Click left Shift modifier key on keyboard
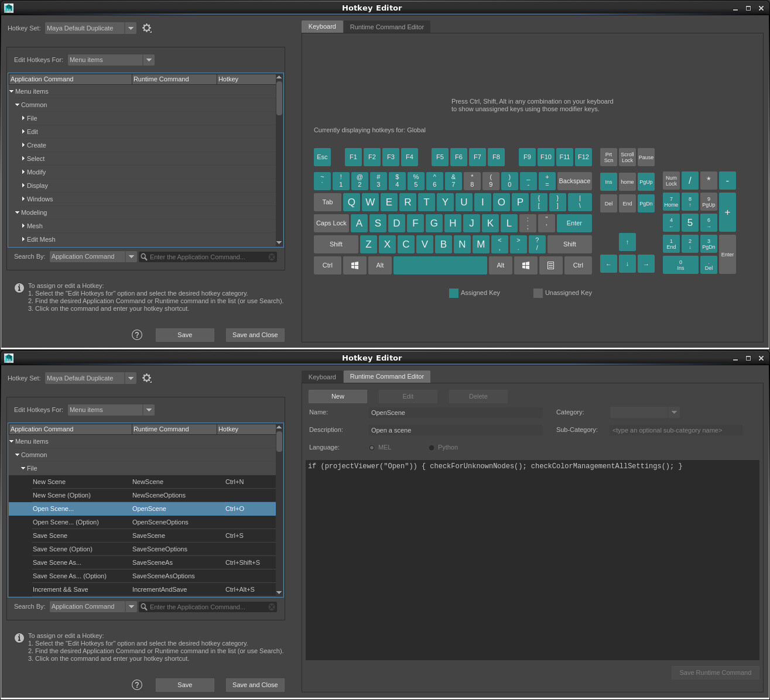 [x=336, y=244]
